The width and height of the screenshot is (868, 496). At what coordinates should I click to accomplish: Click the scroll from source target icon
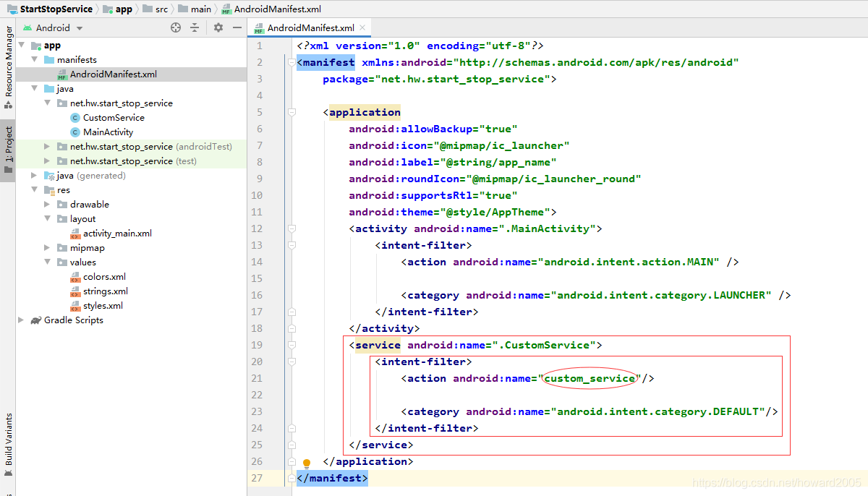(176, 27)
